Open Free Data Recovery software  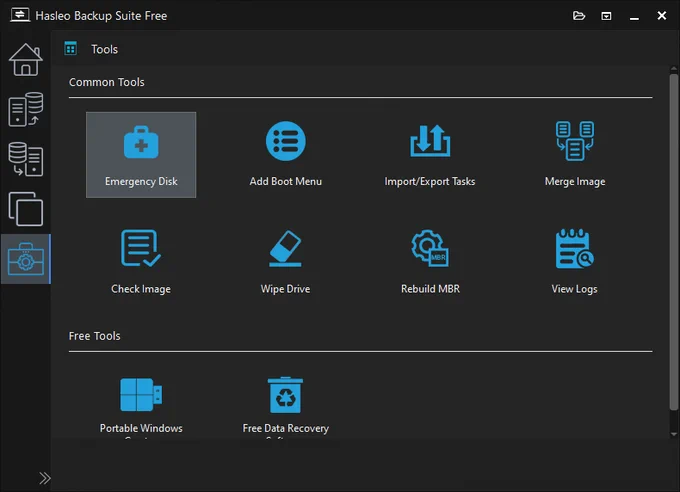click(285, 406)
